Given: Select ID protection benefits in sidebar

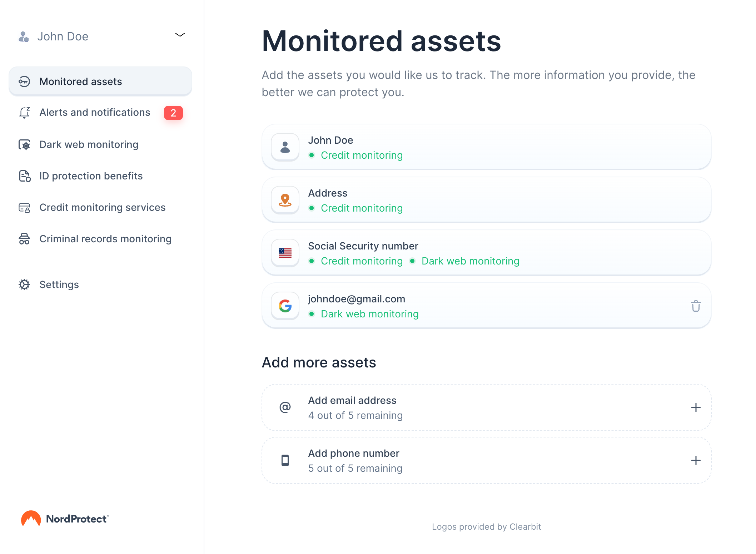Looking at the screenshot, I should click(91, 176).
